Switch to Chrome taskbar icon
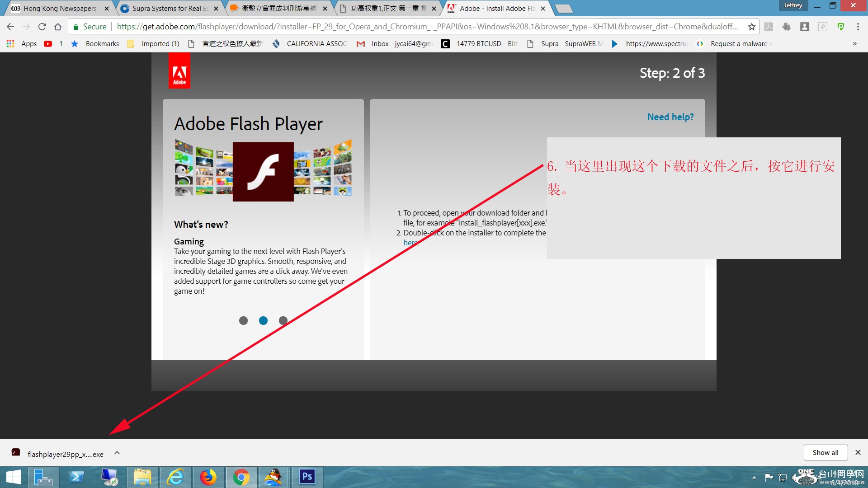 click(x=241, y=477)
